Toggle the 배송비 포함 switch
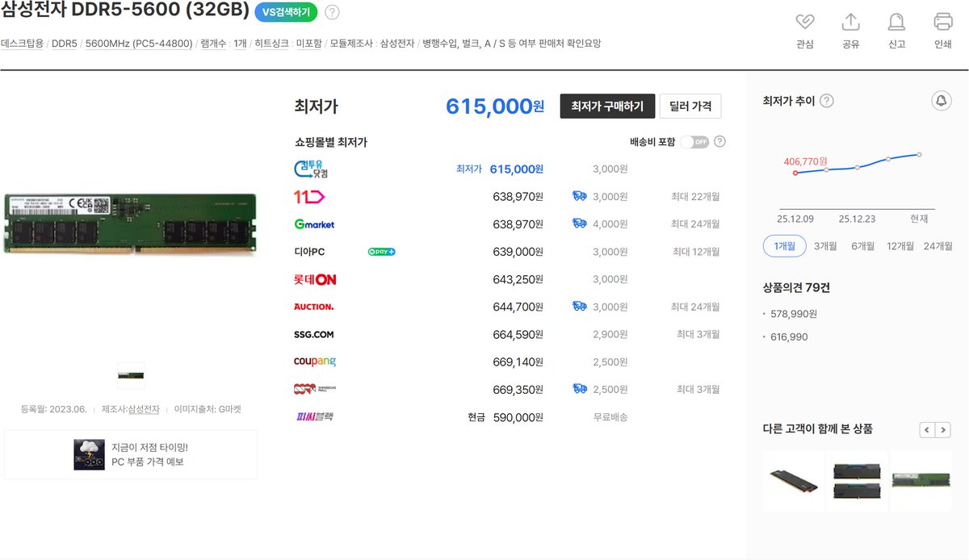Image resolution: width=969 pixels, height=560 pixels. point(694,141)
